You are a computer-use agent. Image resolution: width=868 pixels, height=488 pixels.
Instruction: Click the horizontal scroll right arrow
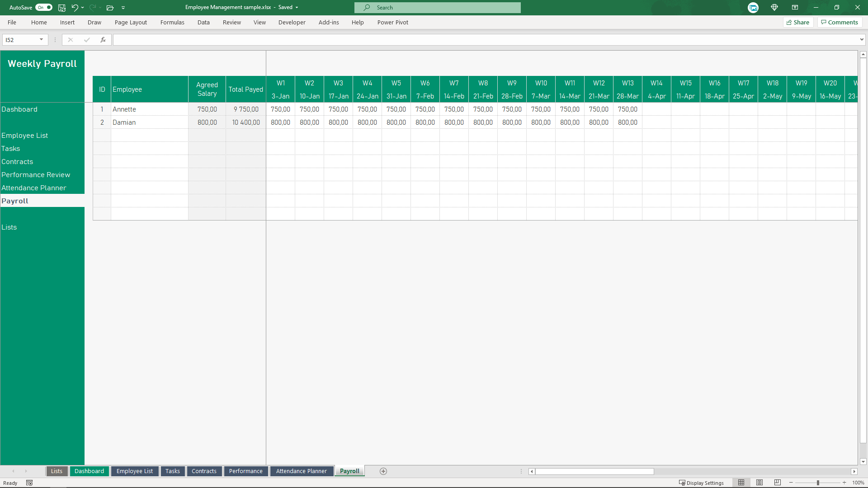pyautogui.click(x=854, y=471)
